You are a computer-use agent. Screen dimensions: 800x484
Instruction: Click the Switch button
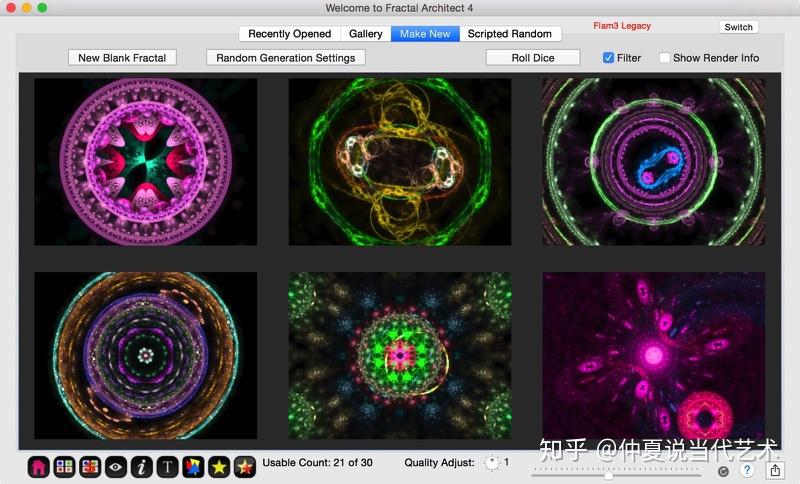(x=738, y=27)
